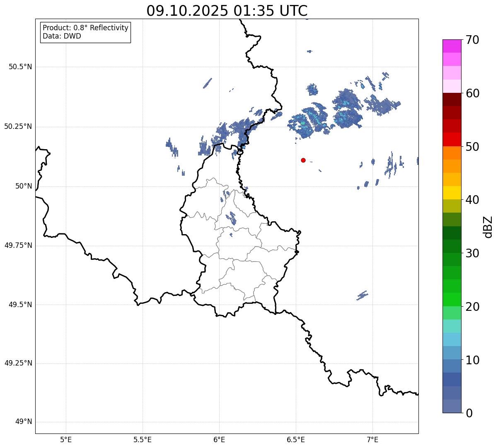Pick the bright green swatch just above 20 dBZ
498x448 pixels.
click(x=452, y=300)
